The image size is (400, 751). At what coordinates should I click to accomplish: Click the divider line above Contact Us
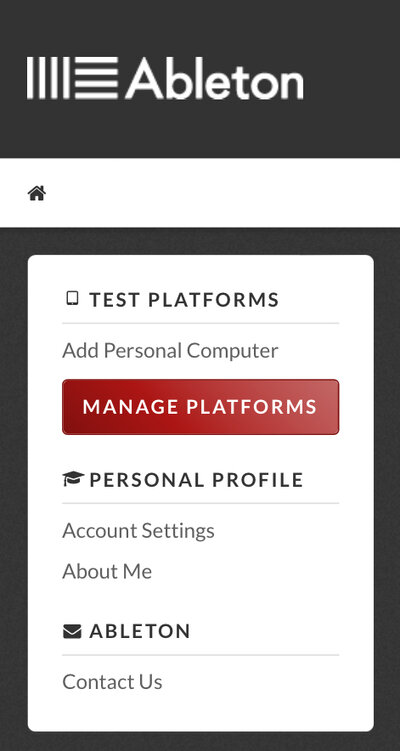tap(200, 655)
